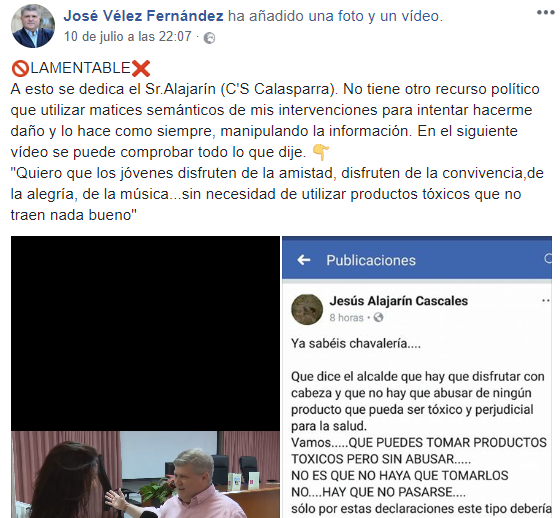Image resolution: width=560 pixels, height=518 pixels.
Task: Click the Publicaciones header title
Action: coord(371,260)
